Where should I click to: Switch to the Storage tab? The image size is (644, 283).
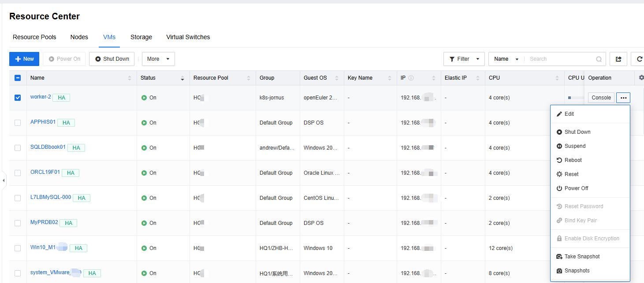click(x=141, y=37)
